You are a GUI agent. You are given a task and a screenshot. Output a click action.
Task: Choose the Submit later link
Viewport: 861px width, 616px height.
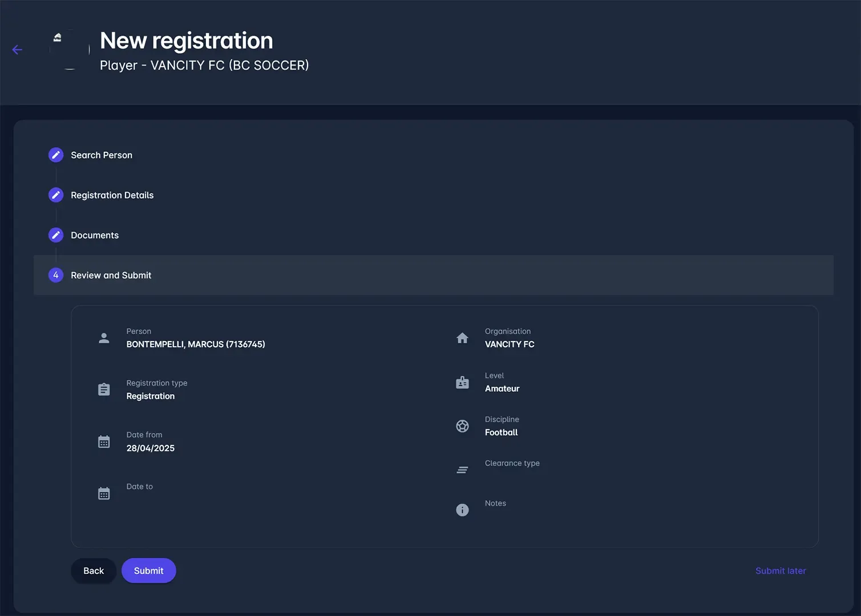tap(780, 571)
